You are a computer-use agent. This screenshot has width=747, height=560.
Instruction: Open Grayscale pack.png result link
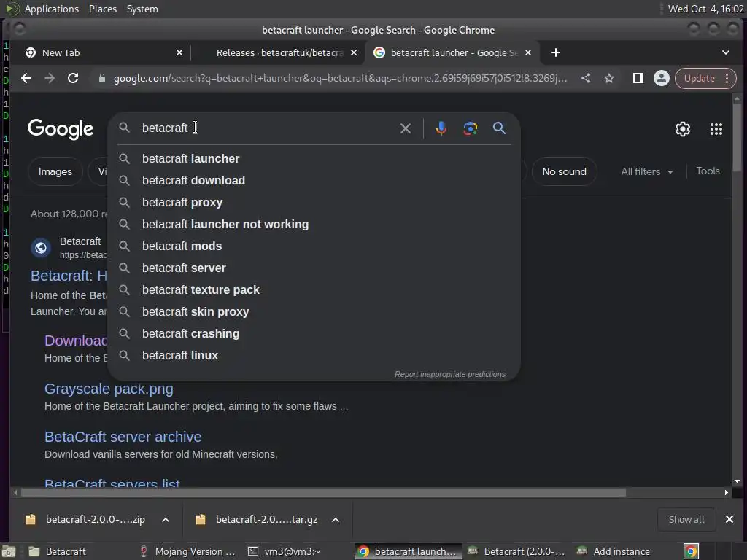(x=109, y=389)
